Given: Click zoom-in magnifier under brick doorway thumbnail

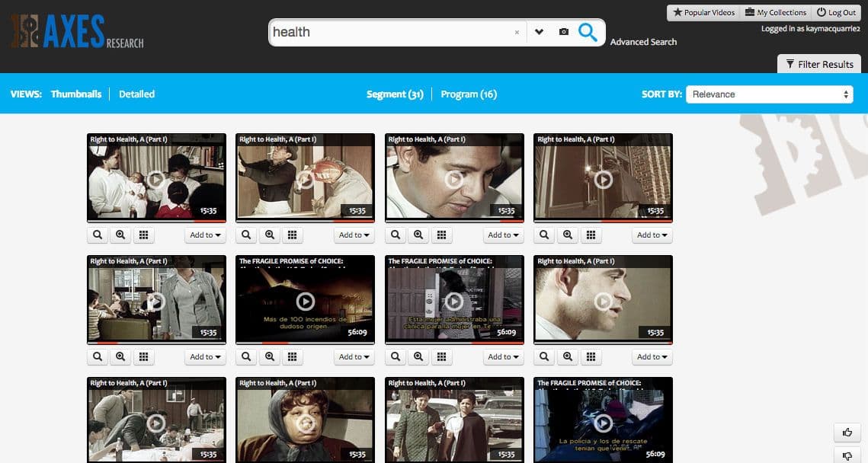Looking at the screenshot, I should tap(568, 235).
